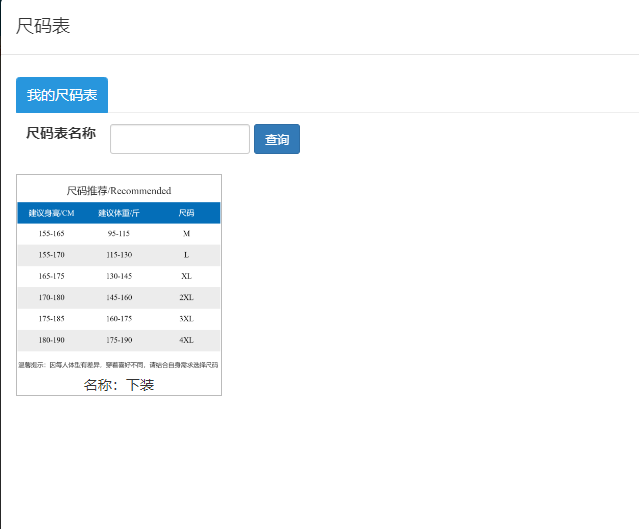
Task: Click the 尺码 column header in the chart
Action: 186,213
